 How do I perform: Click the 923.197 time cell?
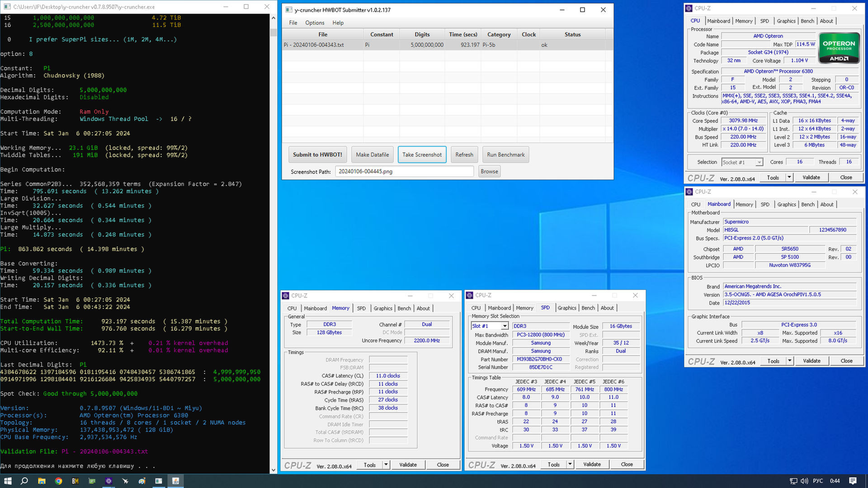(x=463, y=45)
